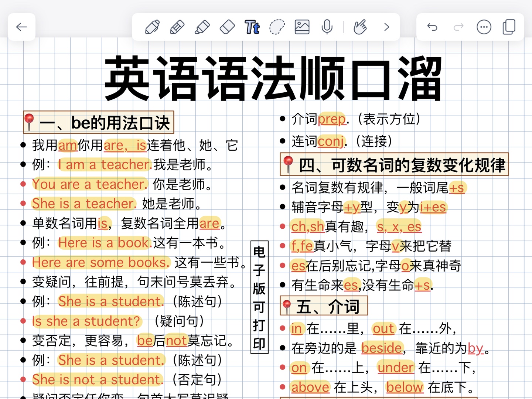532x399 pixels.
Task: Open the more options menu
Action: pos(484,27)
